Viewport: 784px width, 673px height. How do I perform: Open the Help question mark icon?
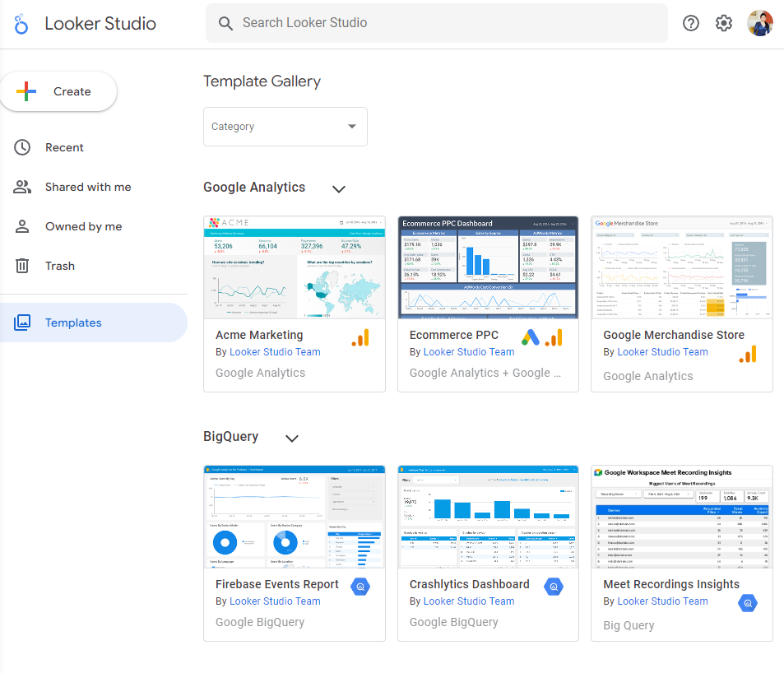(690, 23)
